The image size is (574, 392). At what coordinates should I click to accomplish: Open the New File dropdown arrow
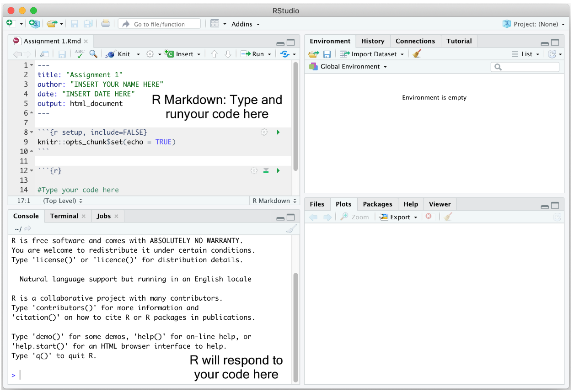(x=21, y=24)
